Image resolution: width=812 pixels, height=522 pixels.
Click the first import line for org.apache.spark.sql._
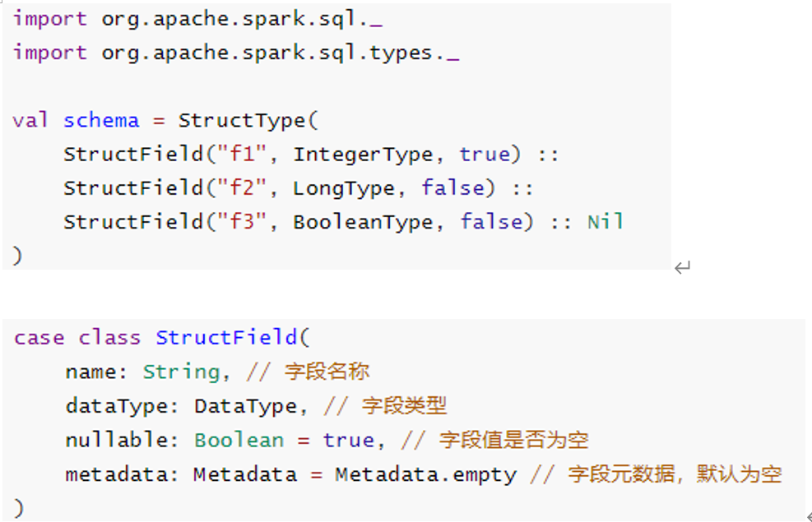[x=197, y=19]
